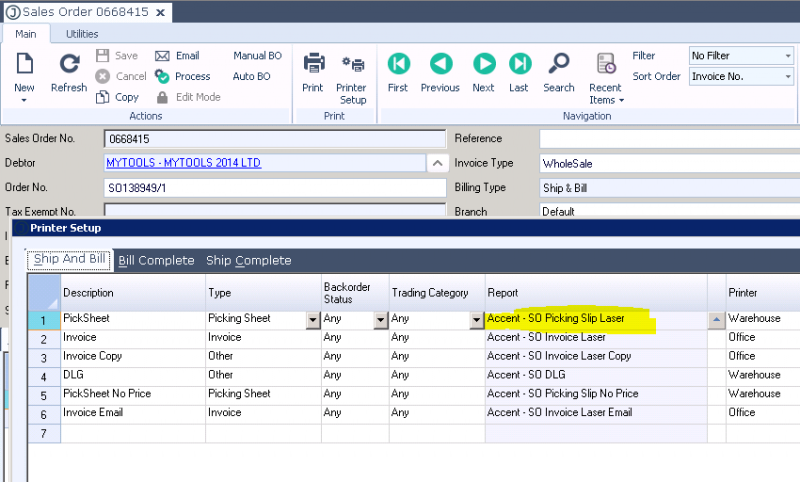Switch to the Utilities ribbon tab
This screenshot has height=482, width=800.
tap(82, 34)
